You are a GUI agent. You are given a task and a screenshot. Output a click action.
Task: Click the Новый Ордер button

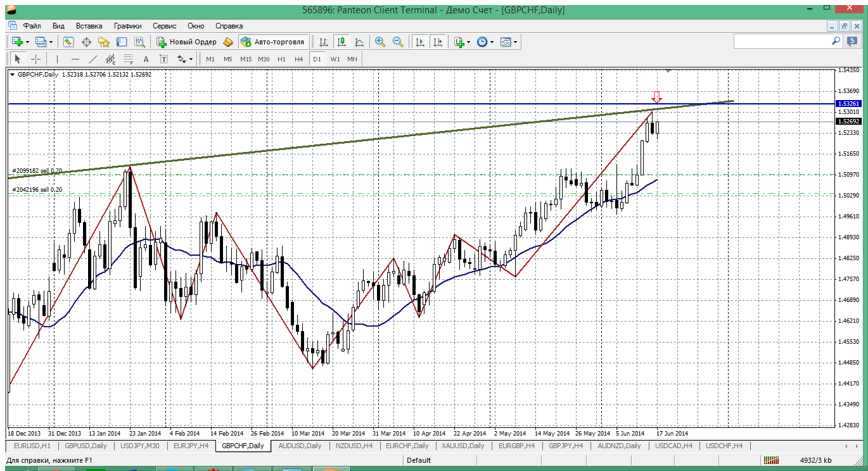(x=186, y=42)
